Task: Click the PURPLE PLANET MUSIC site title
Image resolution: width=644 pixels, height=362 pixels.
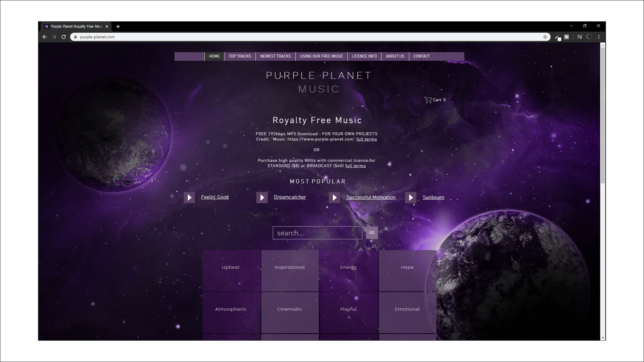Action: (319, 82)
